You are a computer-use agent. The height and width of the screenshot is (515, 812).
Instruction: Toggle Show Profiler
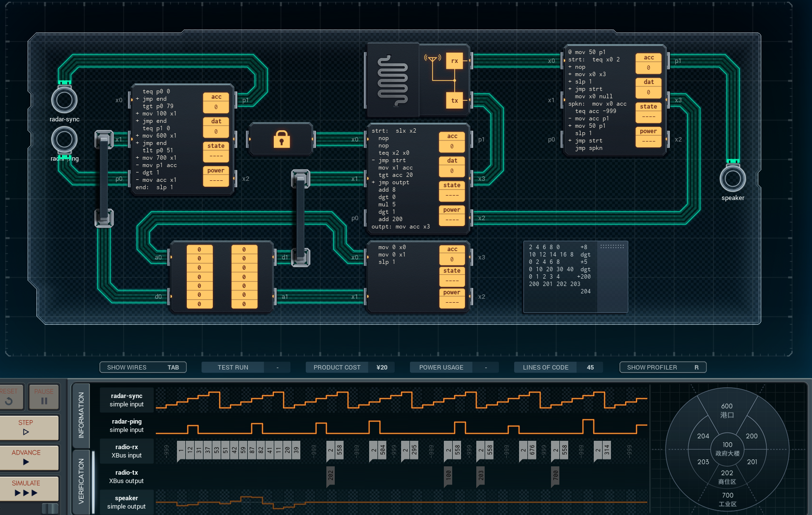[x=663, y=367]
